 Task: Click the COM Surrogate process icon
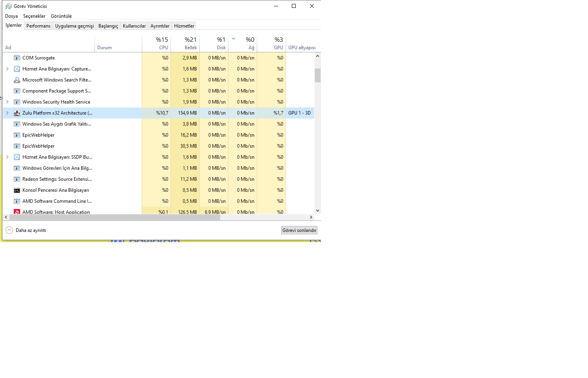(17, 58)
